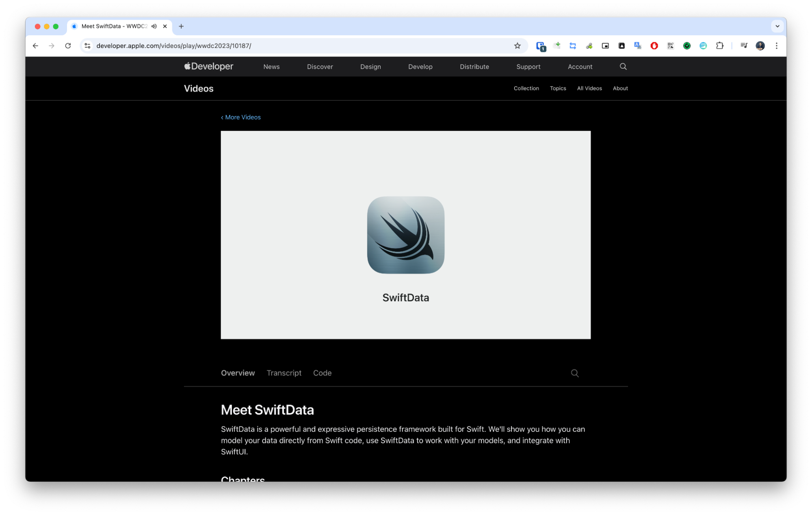This screenshot has height=515, width=812.
Task: Open the Collection link
Action: (526, 89)
